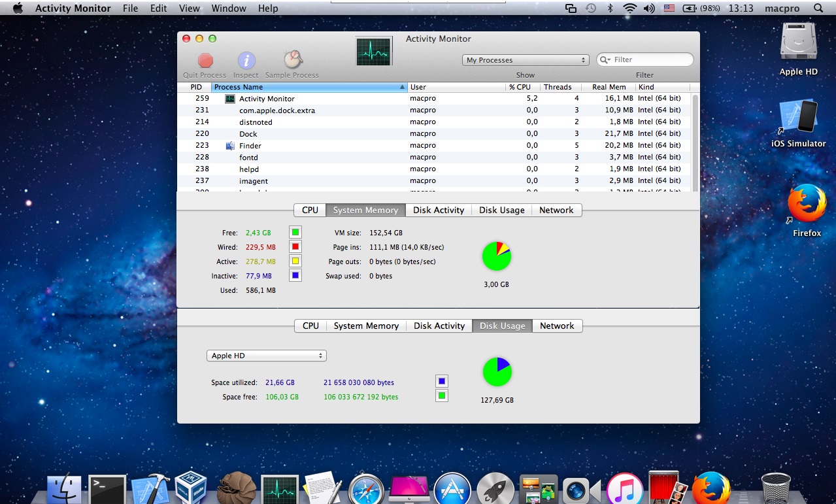Open the File menu

[x=130, y=8]
